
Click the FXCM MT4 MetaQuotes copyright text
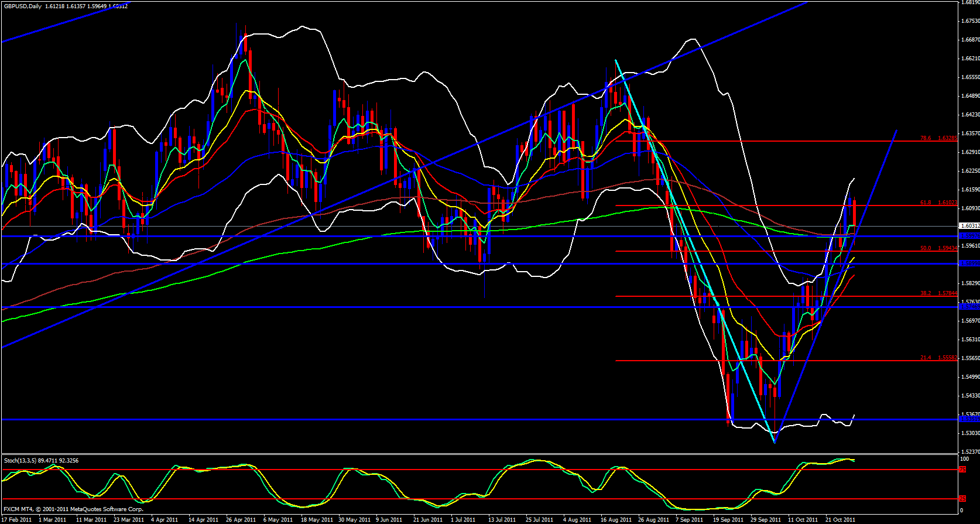(73, 509)
